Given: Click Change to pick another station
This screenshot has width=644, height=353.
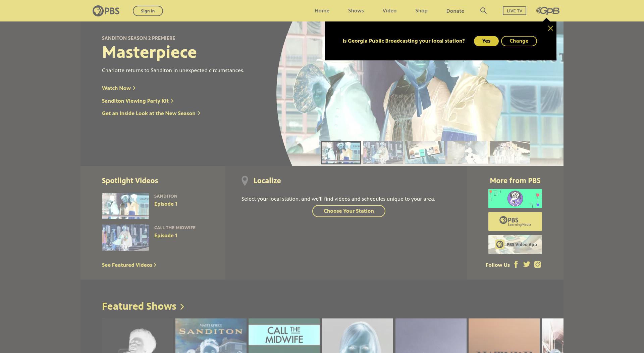Looking at the screenshot, I should point(519,41).
